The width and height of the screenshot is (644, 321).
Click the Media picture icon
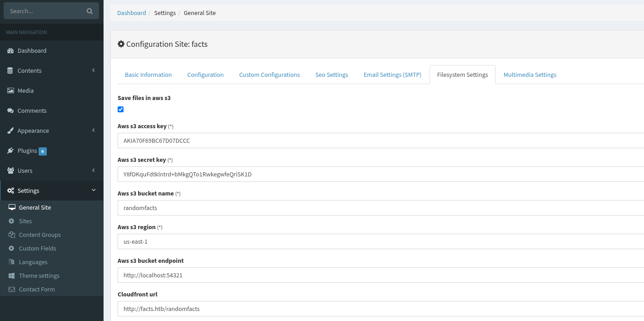[x=10, y=90]
